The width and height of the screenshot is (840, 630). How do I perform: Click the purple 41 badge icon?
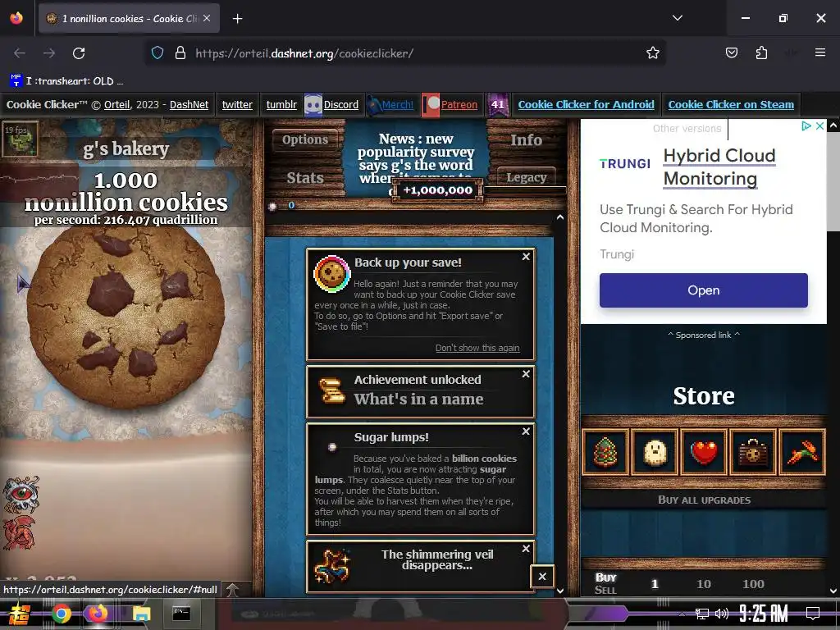click(x=497, y=104)
